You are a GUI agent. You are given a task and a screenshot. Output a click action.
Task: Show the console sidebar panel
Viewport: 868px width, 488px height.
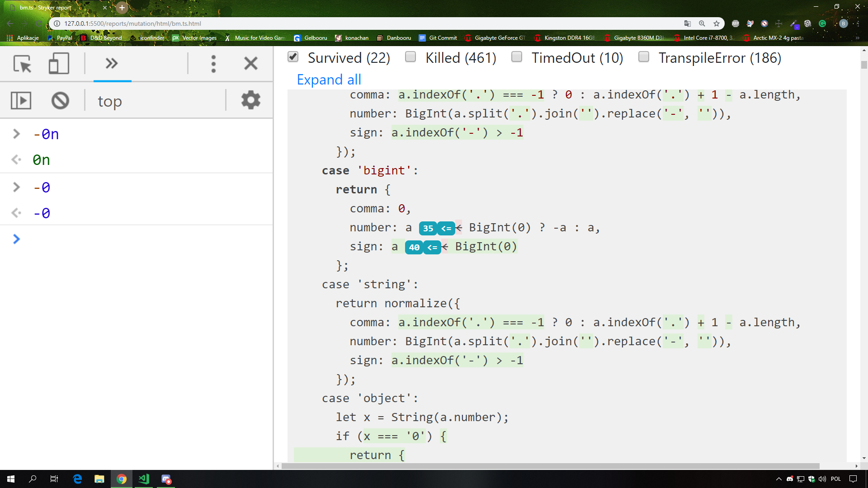[x=21, y=100]
